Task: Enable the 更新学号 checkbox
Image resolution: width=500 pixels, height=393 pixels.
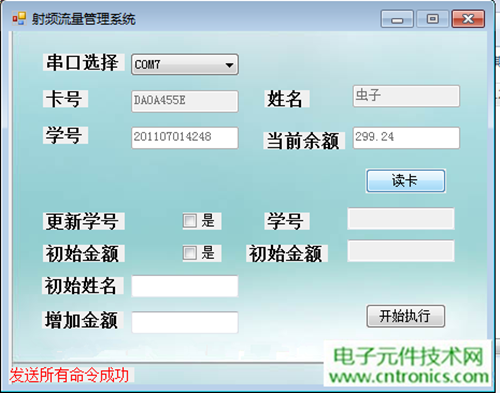Action: (x=190, y=221)
